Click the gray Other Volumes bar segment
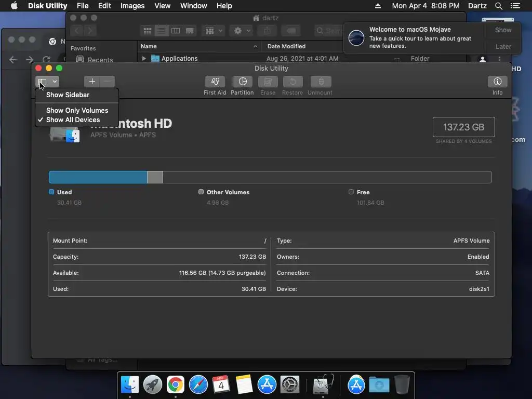532x399 pixels. click(x=155, y=177)
